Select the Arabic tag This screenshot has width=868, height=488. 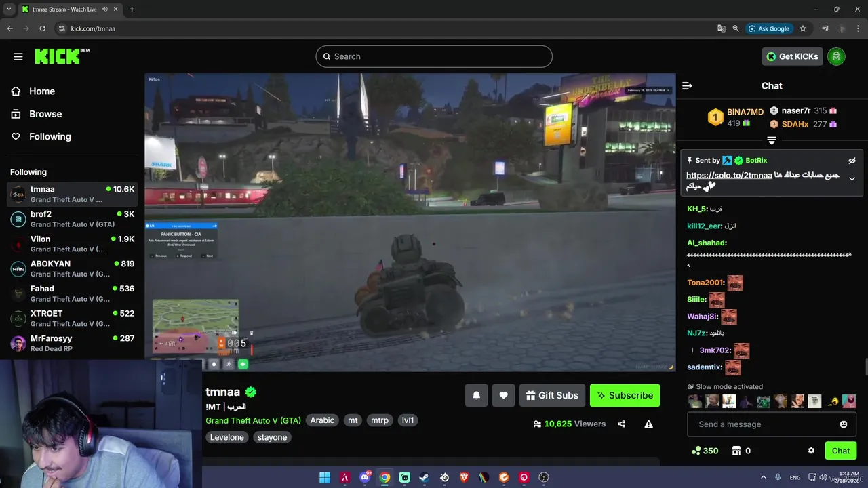click(322, 420)
